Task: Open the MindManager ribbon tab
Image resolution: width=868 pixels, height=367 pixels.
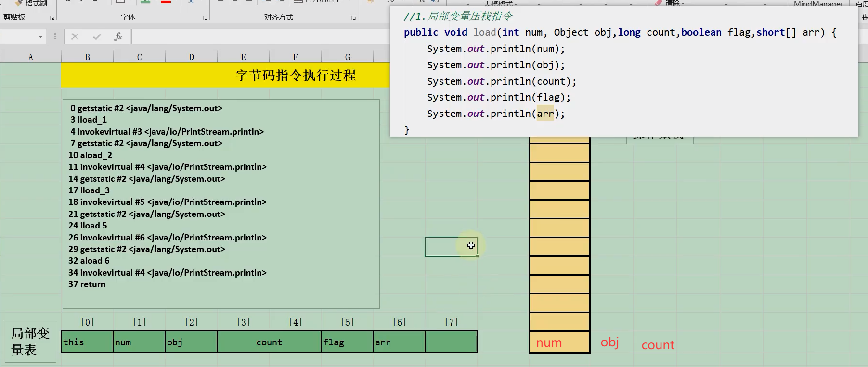Action: pyautogui.click(x=818, y=3)
